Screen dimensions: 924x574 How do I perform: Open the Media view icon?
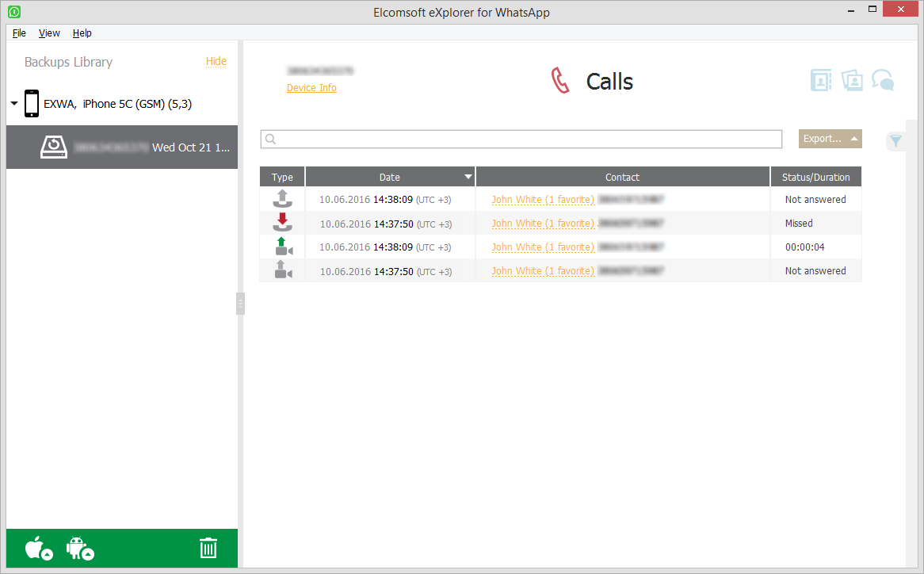click(852, 80)
